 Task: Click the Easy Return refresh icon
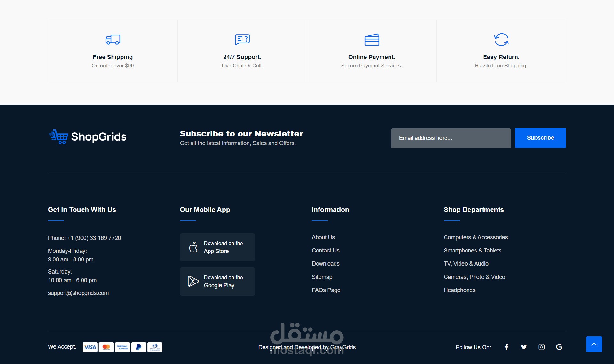click(x=501, y=40)
